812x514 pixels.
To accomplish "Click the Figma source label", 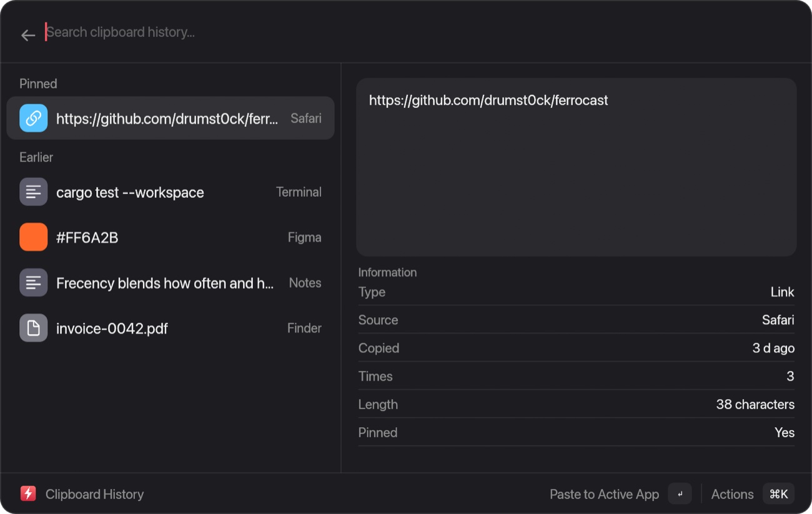I will coord(304,237).
